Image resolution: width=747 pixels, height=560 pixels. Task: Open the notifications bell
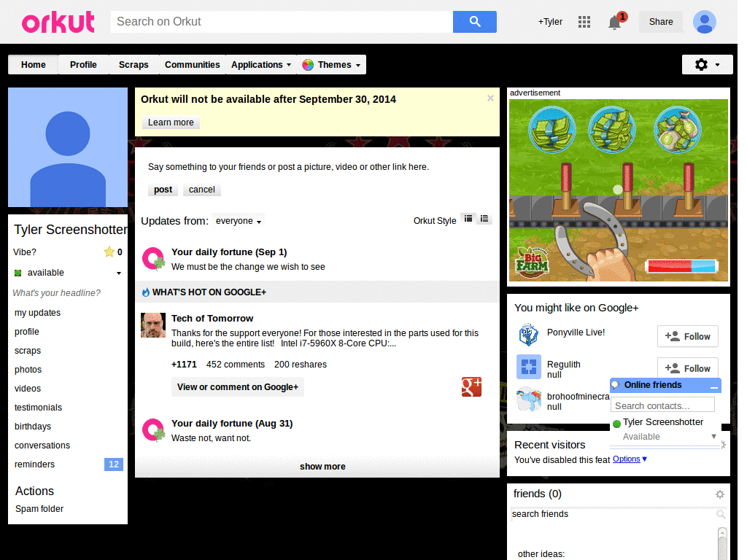(614, 23)
